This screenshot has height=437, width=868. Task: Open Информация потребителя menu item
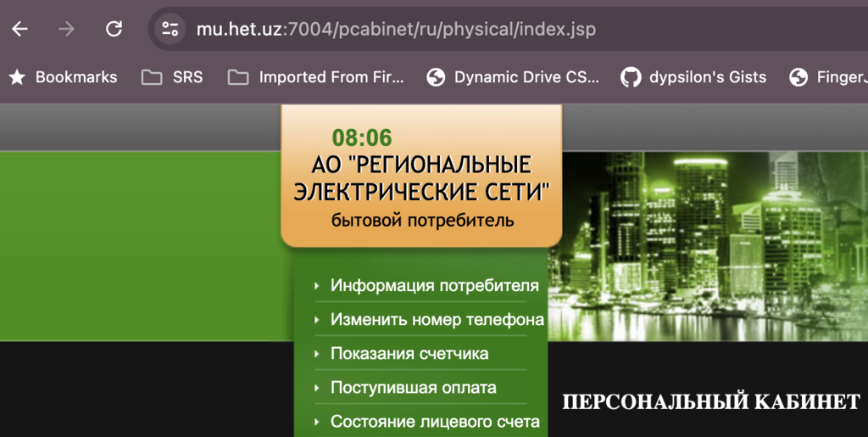click(x=434, y=285)
